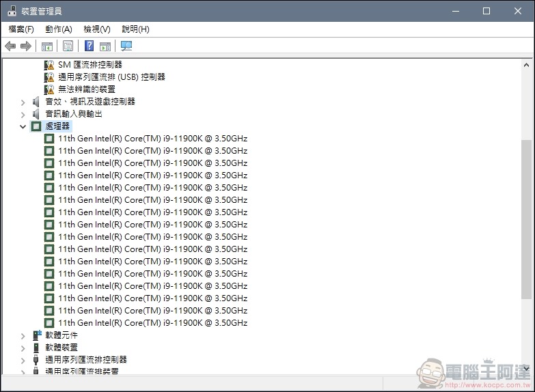535x392 pixels.
Task: Select the 處理器 category label
Action: coord(57,126)
